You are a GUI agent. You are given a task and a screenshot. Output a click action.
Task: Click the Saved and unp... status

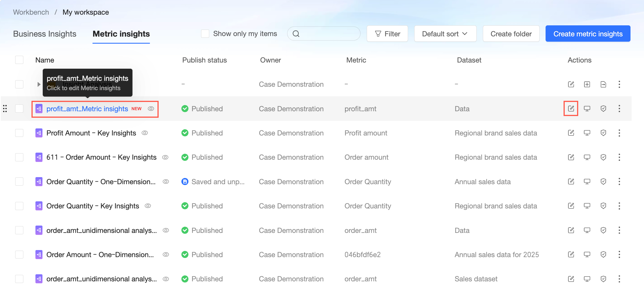(x=213, y=182)
